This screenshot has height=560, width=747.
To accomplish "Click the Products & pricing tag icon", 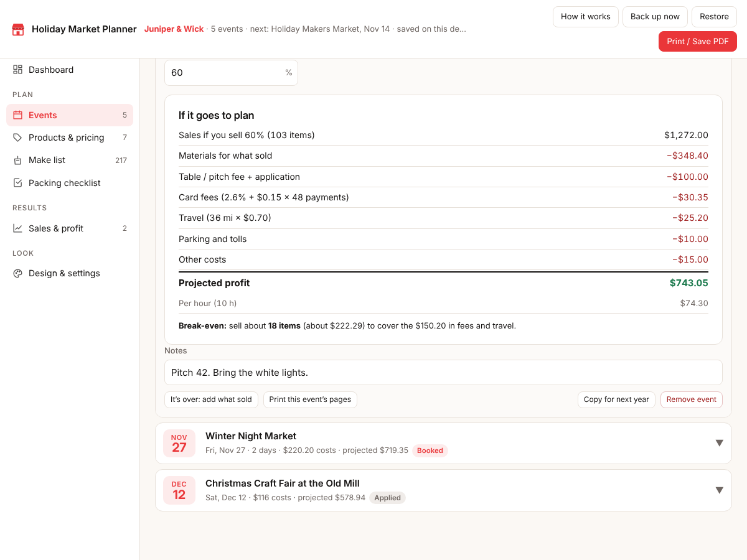I will (17, 138).
